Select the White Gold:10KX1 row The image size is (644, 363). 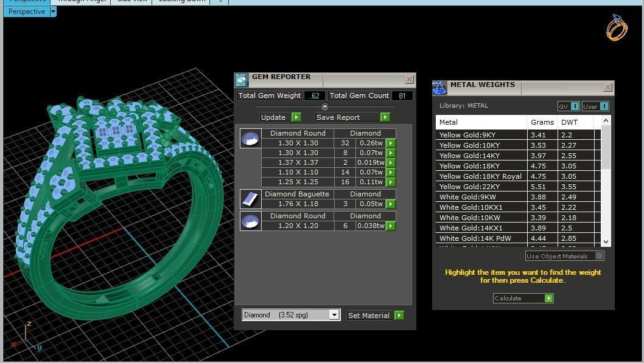(519, 207)
